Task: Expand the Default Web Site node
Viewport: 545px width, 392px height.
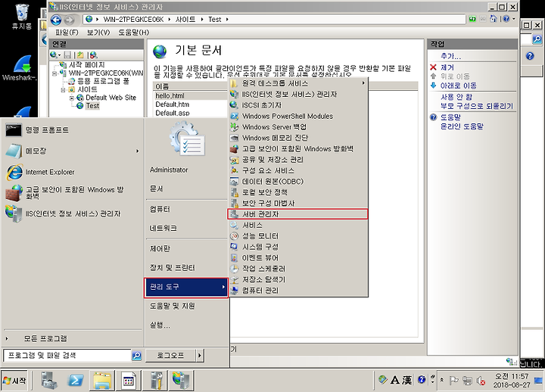Action: (72, 98)
